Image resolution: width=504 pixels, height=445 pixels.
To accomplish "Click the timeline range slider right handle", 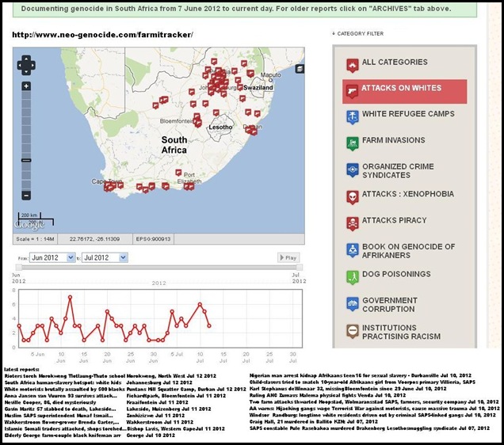I will pos(300,267).
